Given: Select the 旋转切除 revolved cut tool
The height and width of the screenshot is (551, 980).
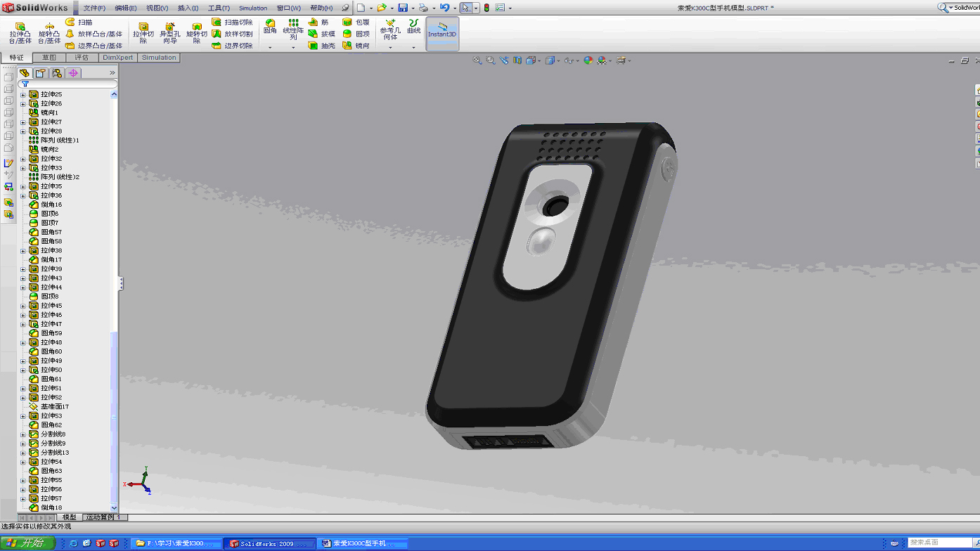Looking at the screenshot, I should [197, 33].
